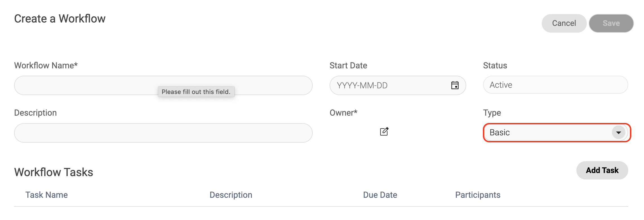The image size is (644, 220).
Task: Click the Participants column header
Action: 478,195
